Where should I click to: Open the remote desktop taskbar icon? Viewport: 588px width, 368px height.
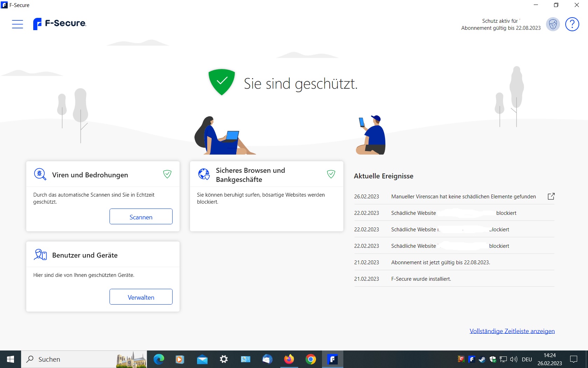pos(245,359)
